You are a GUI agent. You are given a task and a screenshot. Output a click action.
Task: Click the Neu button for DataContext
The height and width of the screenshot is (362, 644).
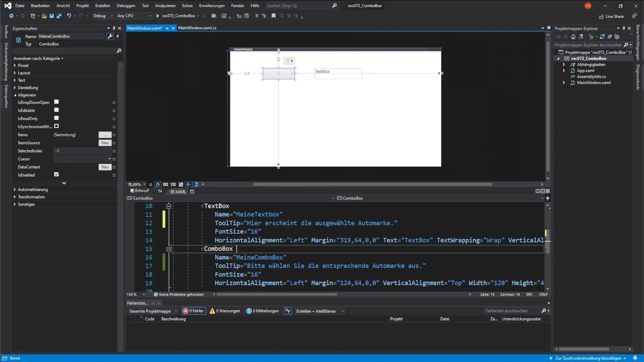(105, 167)
